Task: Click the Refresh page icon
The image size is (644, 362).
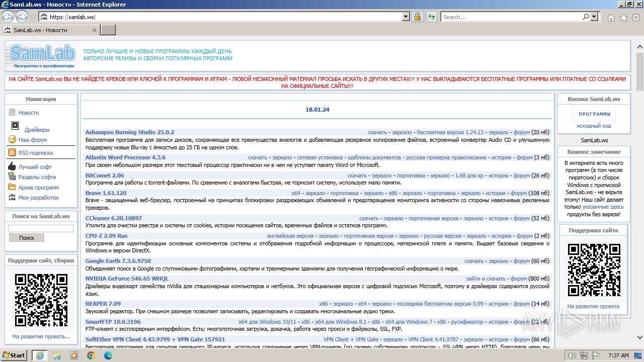Action: pos(431,17)
